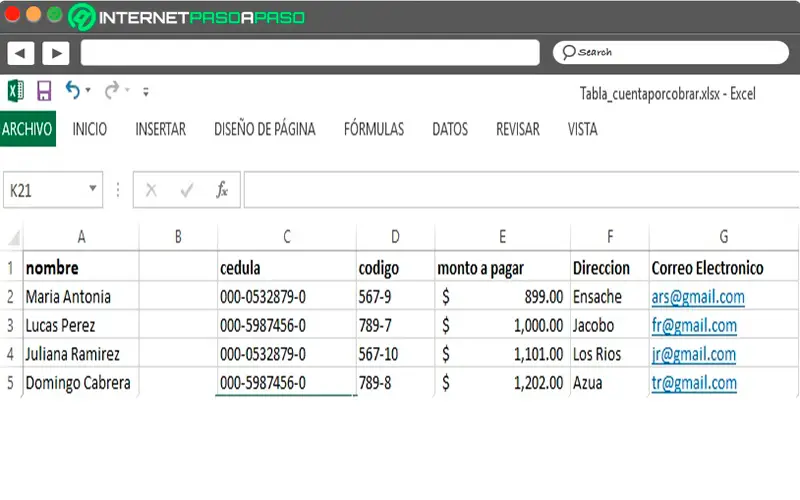This screenshot has width=800, height=500.
Task: Select row 3 header
Action: [x=11, y=325]
